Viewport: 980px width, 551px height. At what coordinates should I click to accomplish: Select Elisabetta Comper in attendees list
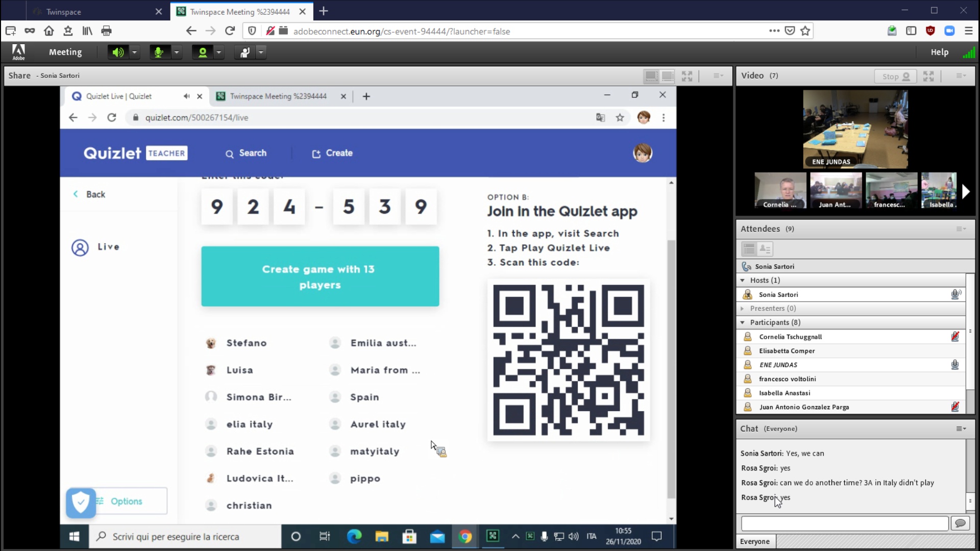pos(851,351)
